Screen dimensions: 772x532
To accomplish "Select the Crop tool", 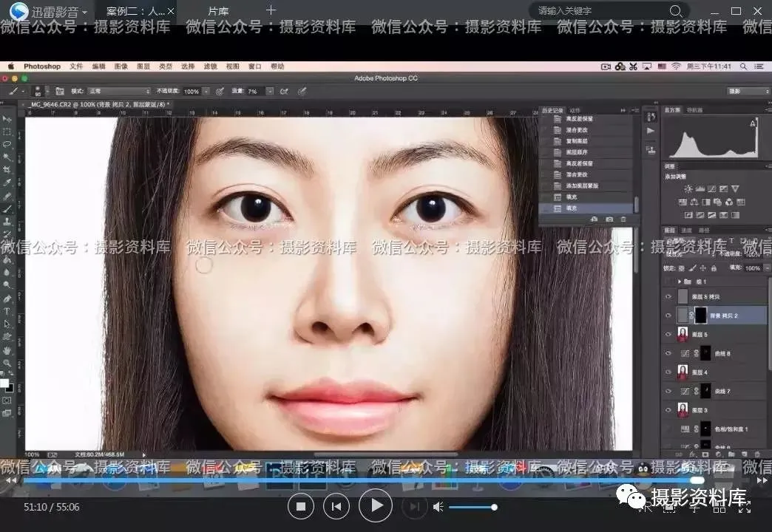I will pos(7,170).
